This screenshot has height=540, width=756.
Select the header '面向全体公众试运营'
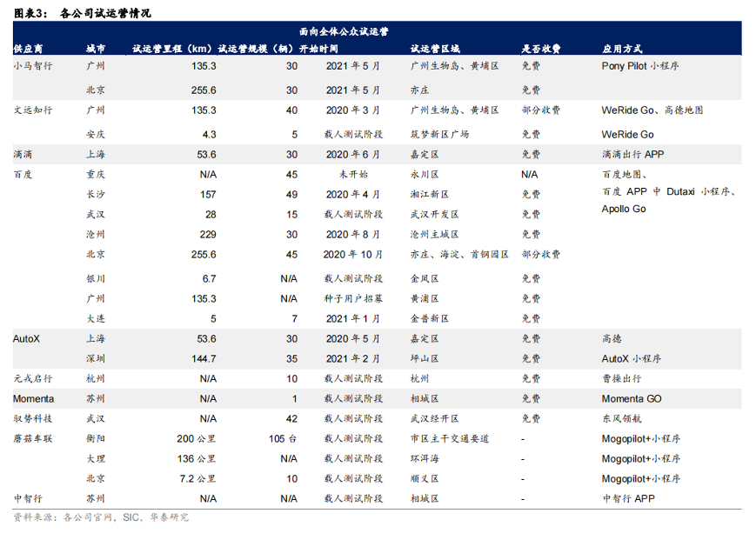click(344, 32)
